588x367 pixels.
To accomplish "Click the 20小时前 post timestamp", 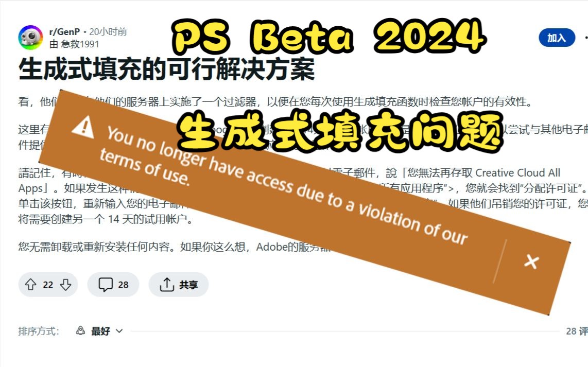I will click(108, 32).
